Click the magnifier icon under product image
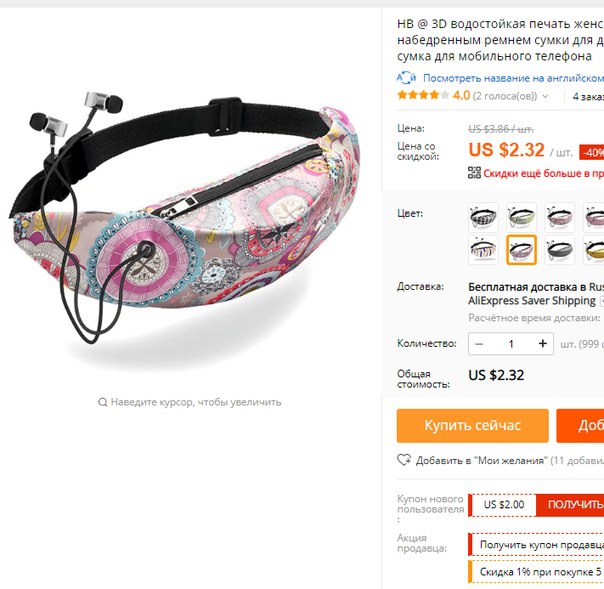The height and width of the screenshot is (589, 604). pyautogui.click(x=102, y=402)
